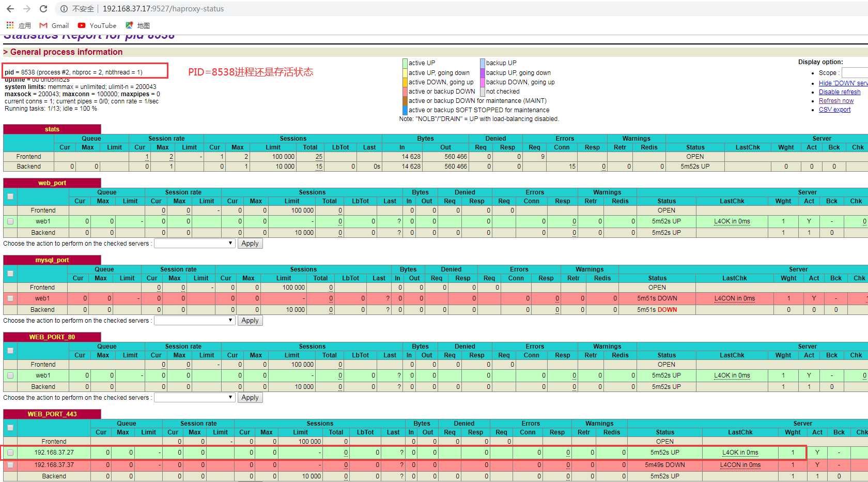The image size is (868, 482).
Task: Check the WEB_PORT_443 header checkbox
Action: click(10, 428)
